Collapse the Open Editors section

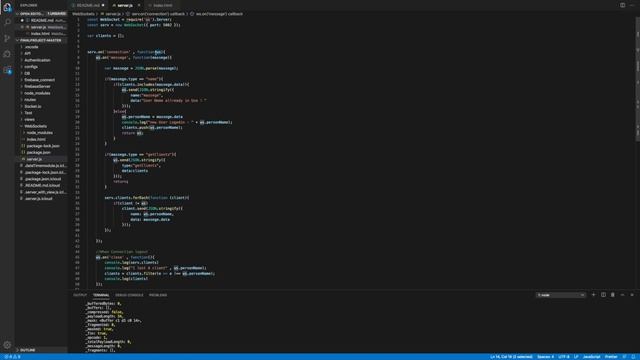(x=41, y=13)
